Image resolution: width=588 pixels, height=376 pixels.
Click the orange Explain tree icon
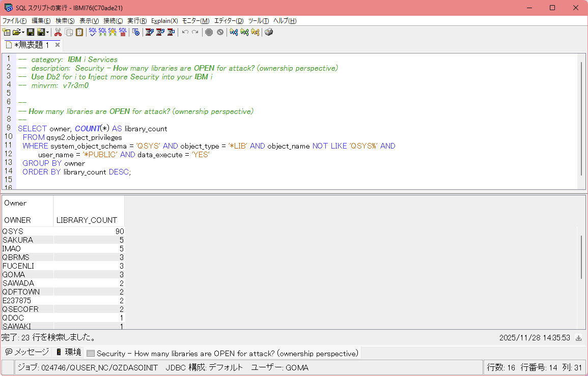[255, 32]
